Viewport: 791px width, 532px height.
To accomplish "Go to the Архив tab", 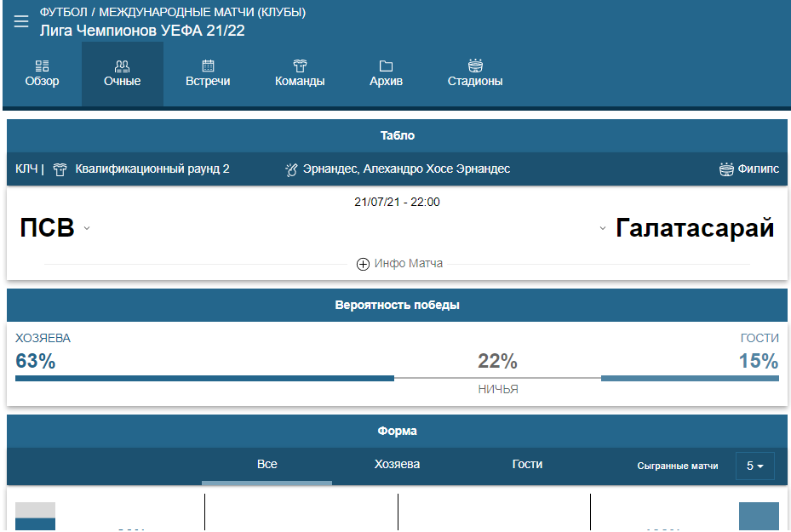I will (x=386, y=74).
